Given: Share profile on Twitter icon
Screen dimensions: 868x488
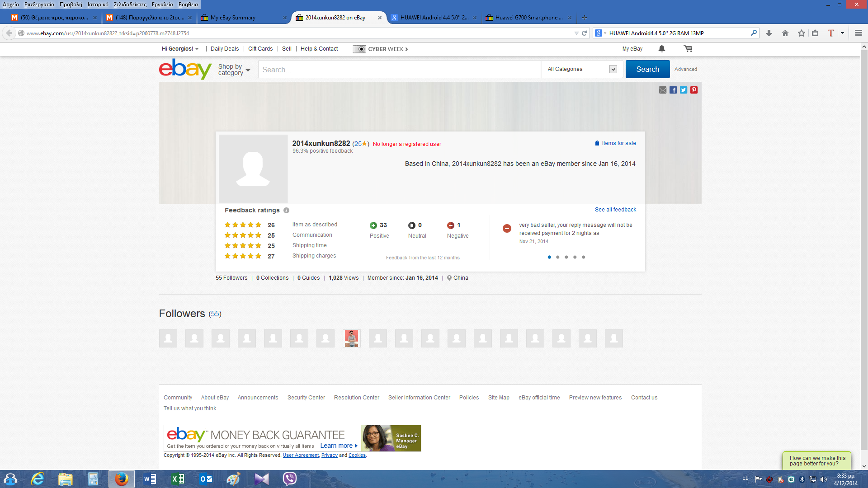Looking at the screenshot, I should pos(684,90).
